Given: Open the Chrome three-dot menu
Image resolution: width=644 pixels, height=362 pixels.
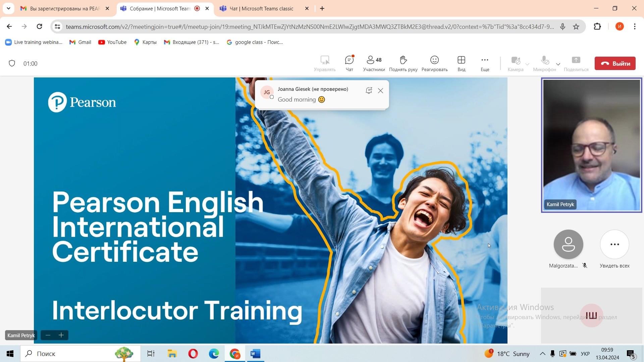Looking at the screenshot, I should (635, 26).
